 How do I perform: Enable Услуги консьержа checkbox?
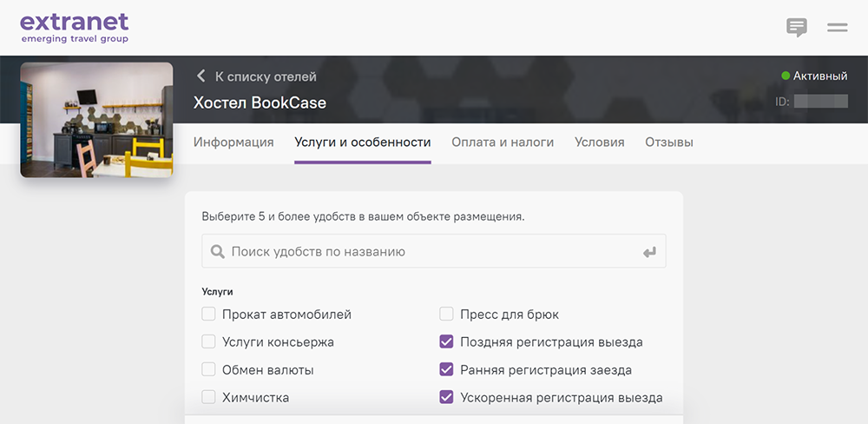point(208,342)
